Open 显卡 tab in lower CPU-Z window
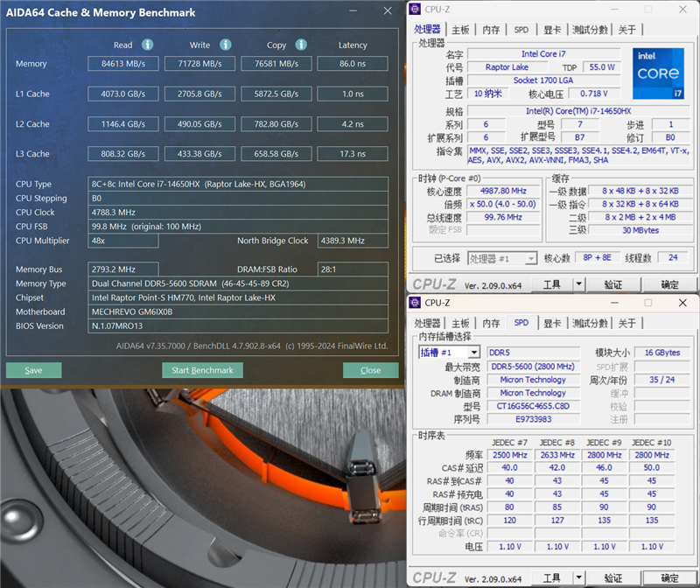This screenshot has height=588, width=700. (552, 323)
